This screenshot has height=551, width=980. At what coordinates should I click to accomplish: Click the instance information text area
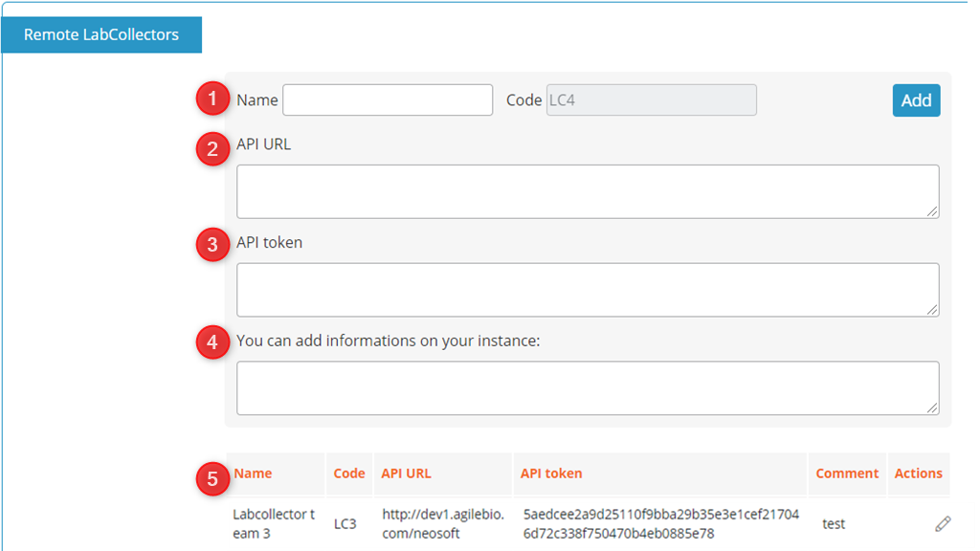588,388
